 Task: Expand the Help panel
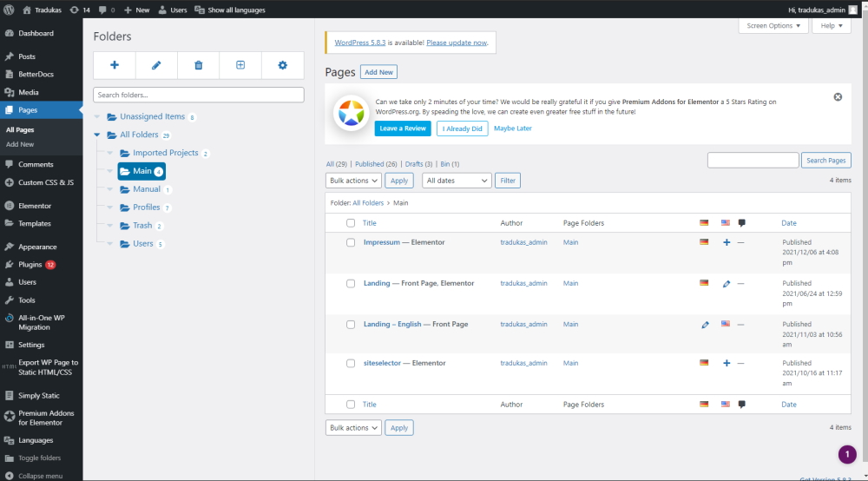(832, 25)
